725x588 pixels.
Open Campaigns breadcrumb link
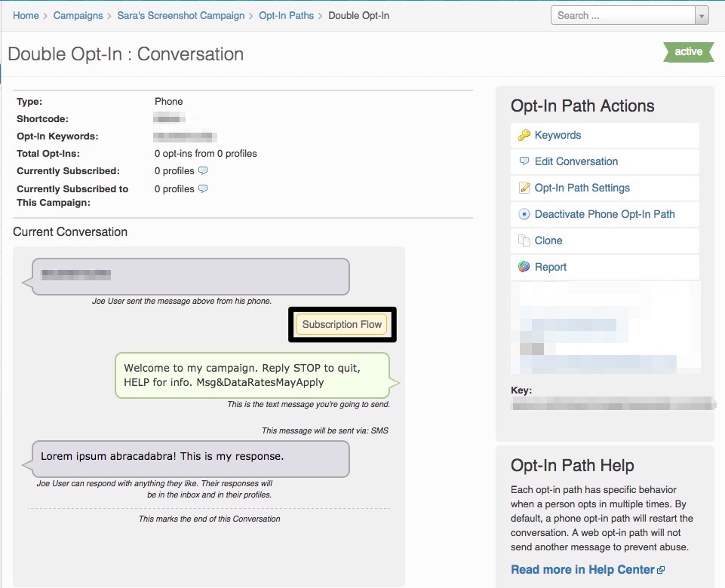(x=78, y=15)
